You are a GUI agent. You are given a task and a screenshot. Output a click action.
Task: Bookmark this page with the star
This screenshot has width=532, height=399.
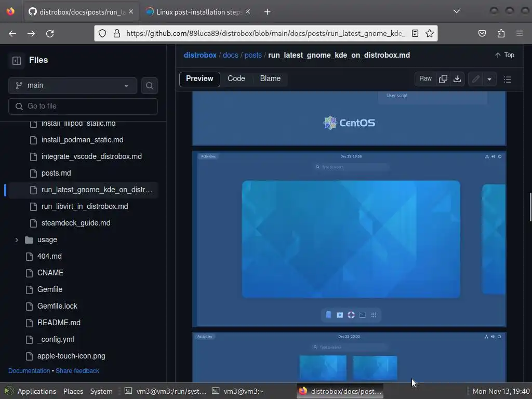tap(430, 33)
